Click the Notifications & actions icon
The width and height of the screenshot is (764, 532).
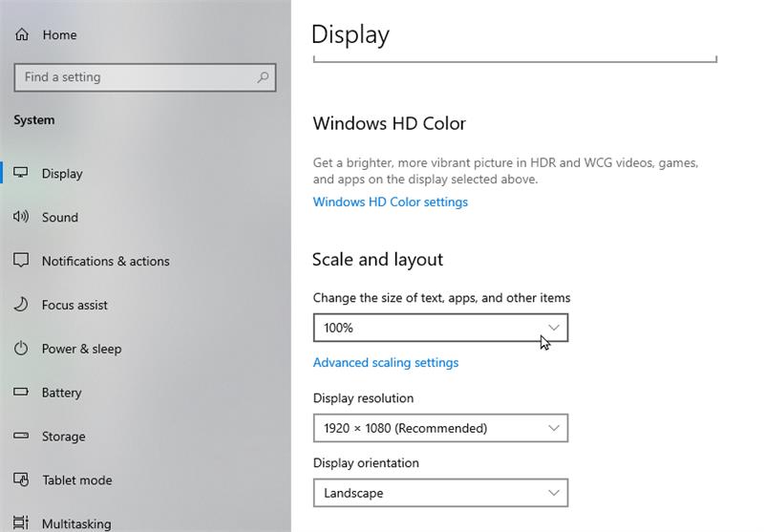(x=21, y=261)
